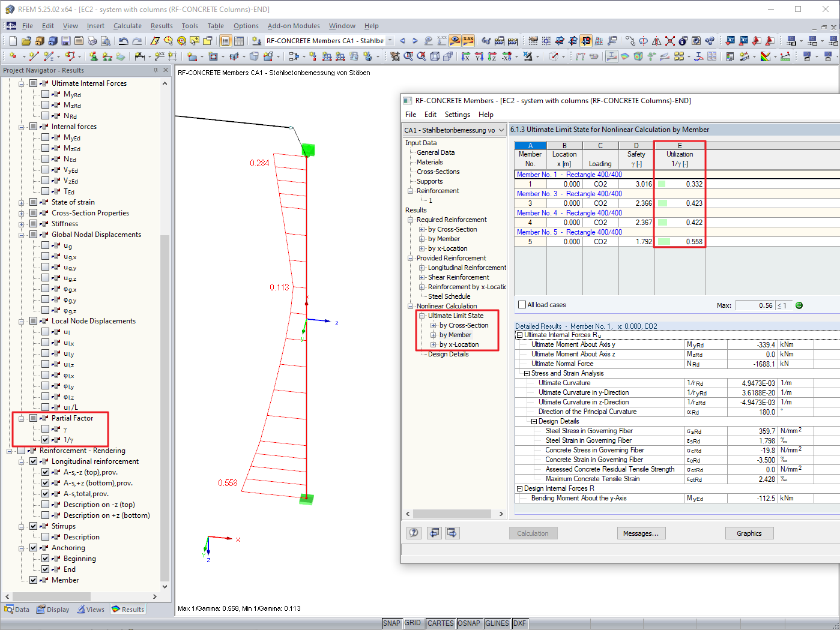Click the Messages... button
Viewport: 840px width, 630px height.
click(x=641, y=533)
